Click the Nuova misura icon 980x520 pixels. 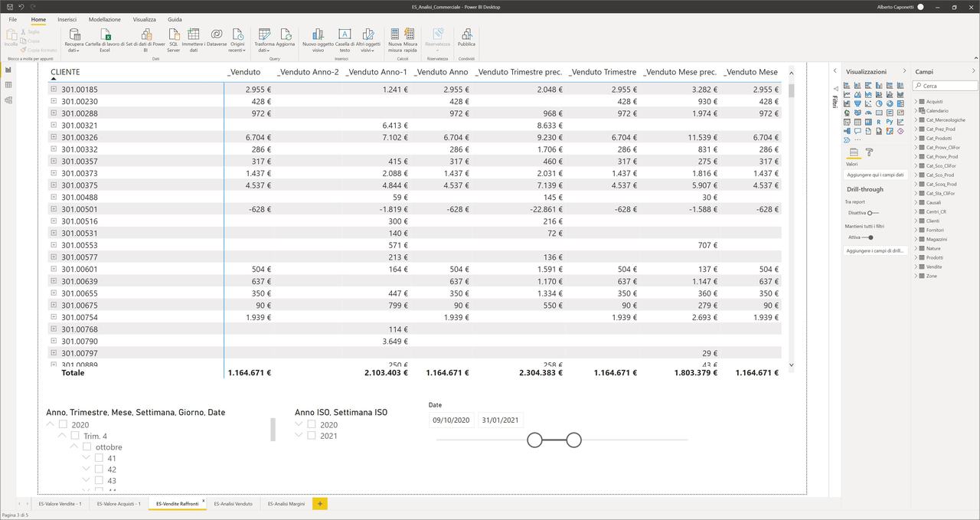point(394,35)
